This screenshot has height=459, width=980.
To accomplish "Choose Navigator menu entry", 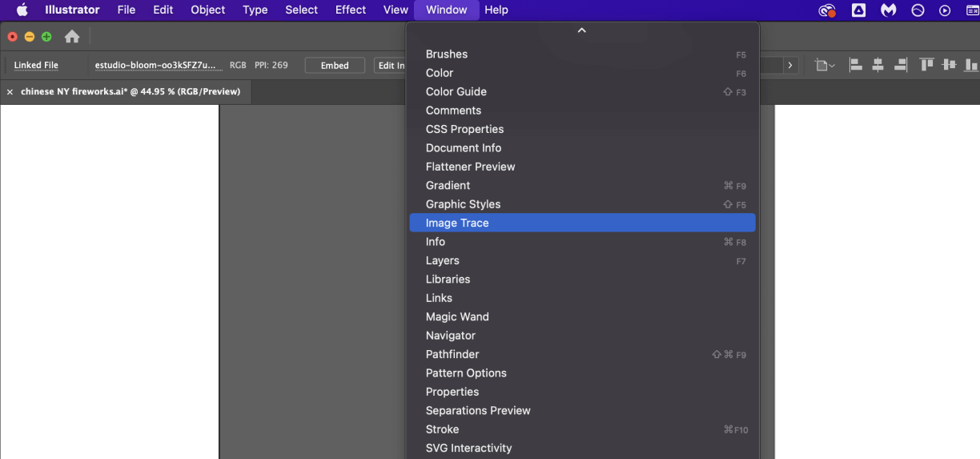I will tap(582, 336).
